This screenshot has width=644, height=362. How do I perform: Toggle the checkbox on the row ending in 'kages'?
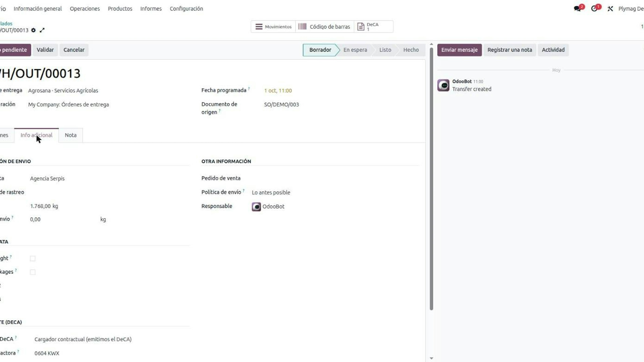click(x=33, y=272)
